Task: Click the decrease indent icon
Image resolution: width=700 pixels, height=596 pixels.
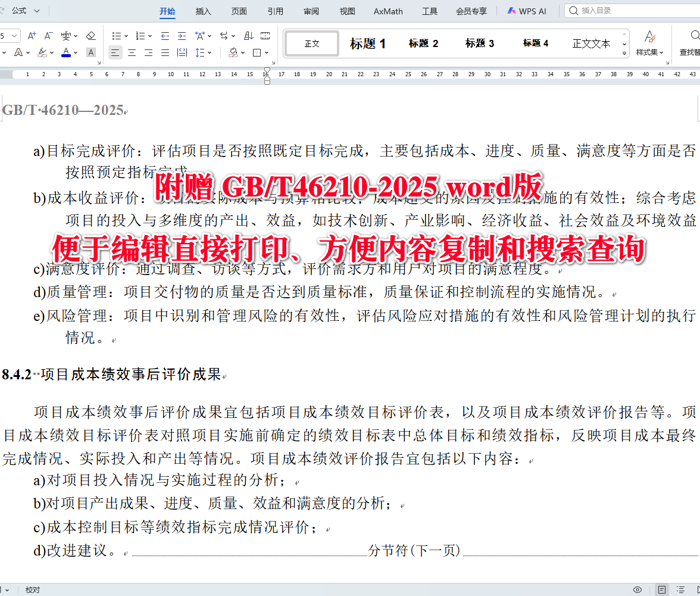Action: click(165, 36)
